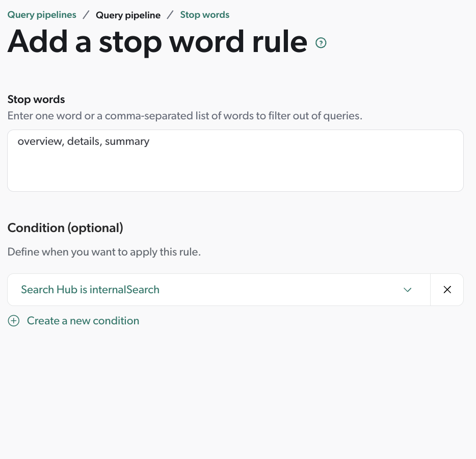Click Create a new condition
The width and height of the screenshot is (476, 459).
click(x=83, y=321)
